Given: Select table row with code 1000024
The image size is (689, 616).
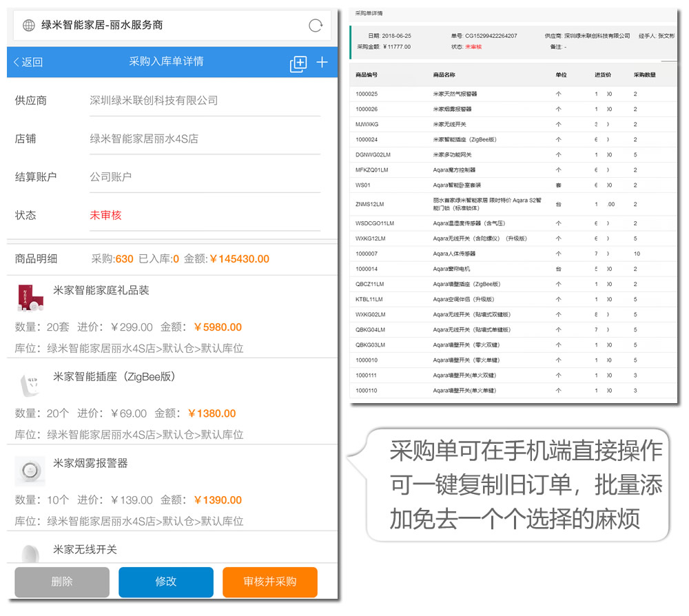Looking at the screenshot, I should click(x=513, y=140).
